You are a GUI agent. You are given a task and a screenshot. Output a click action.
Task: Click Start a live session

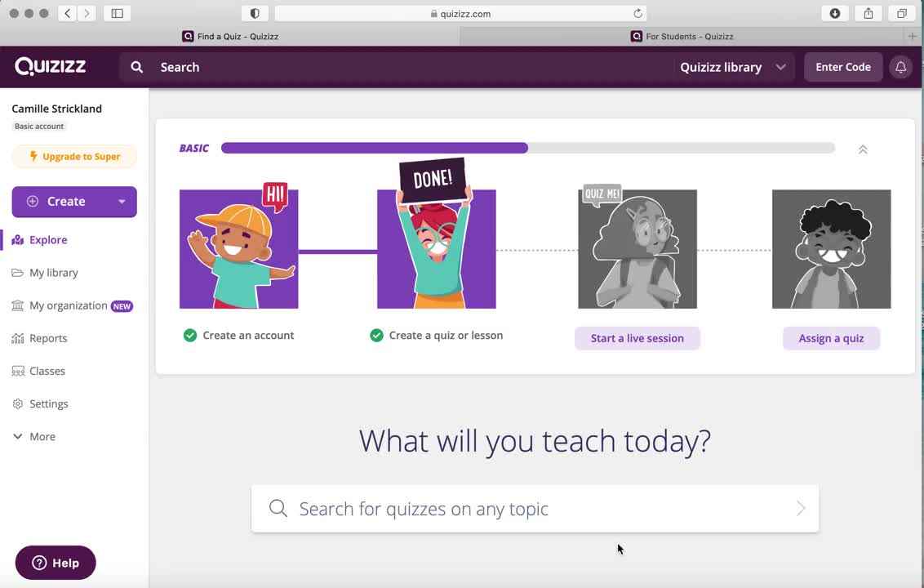pyautogui.click(x=637, y=339)
